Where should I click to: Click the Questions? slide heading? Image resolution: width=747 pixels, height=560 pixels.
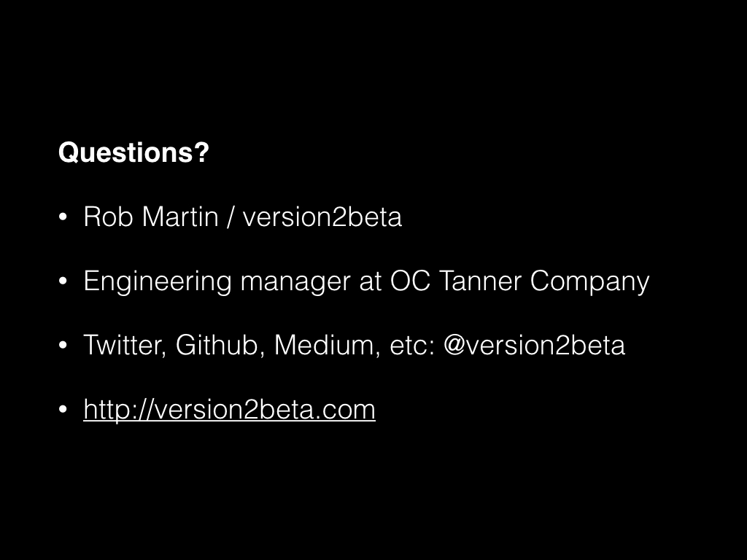(x=133, y=152)
